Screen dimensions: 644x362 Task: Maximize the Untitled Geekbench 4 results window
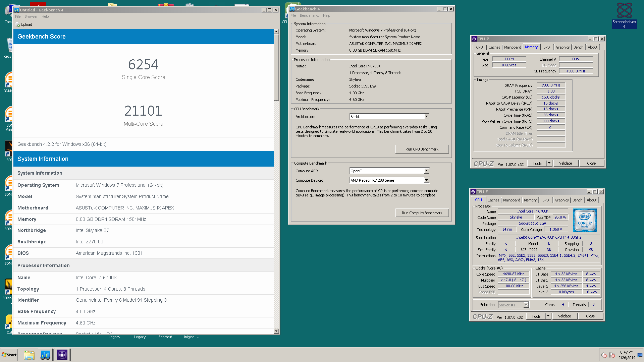click(x=270, y=10)
